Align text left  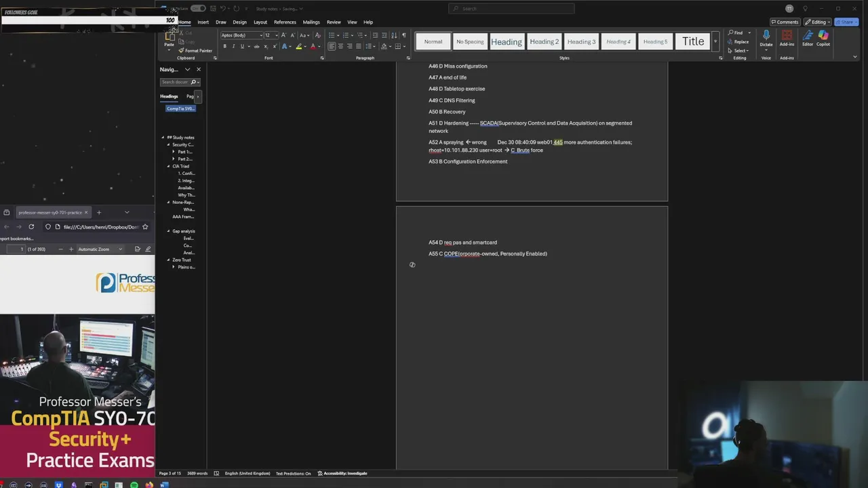click(332, 46)
